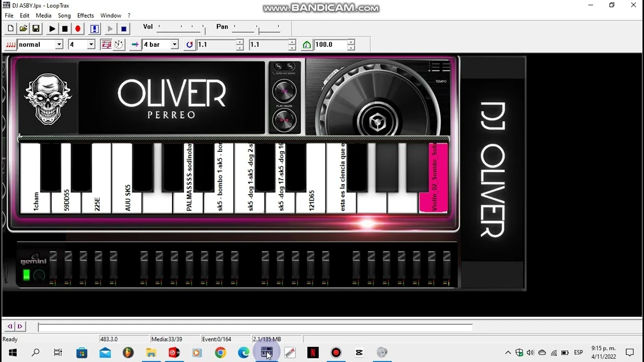Image resolution: width=644 pixels, height=362 pixels.
Task: Click the song position track bar
Action: click(255, 327)
